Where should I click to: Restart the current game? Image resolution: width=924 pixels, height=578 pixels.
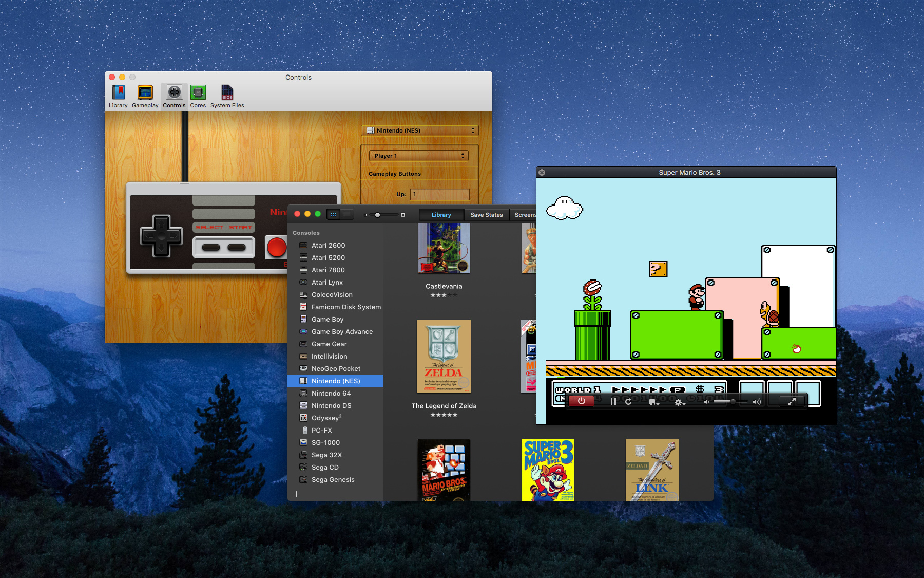pos(628,401)
